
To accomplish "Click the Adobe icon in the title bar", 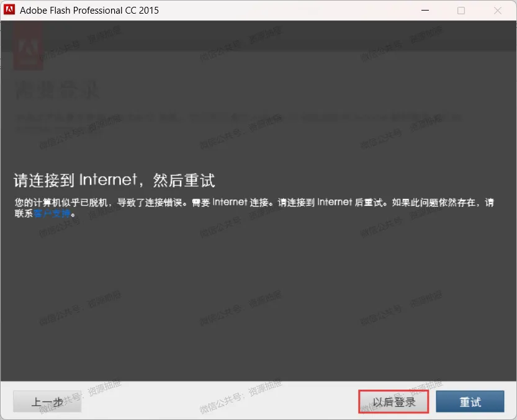I will [9, 9].
